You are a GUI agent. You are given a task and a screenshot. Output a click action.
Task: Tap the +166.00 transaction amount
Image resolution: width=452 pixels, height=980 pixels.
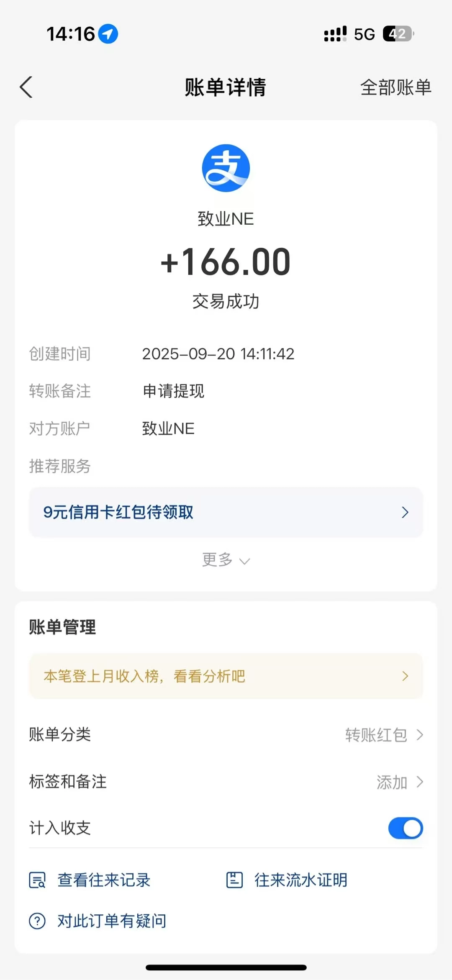click(x=226, y=262)
